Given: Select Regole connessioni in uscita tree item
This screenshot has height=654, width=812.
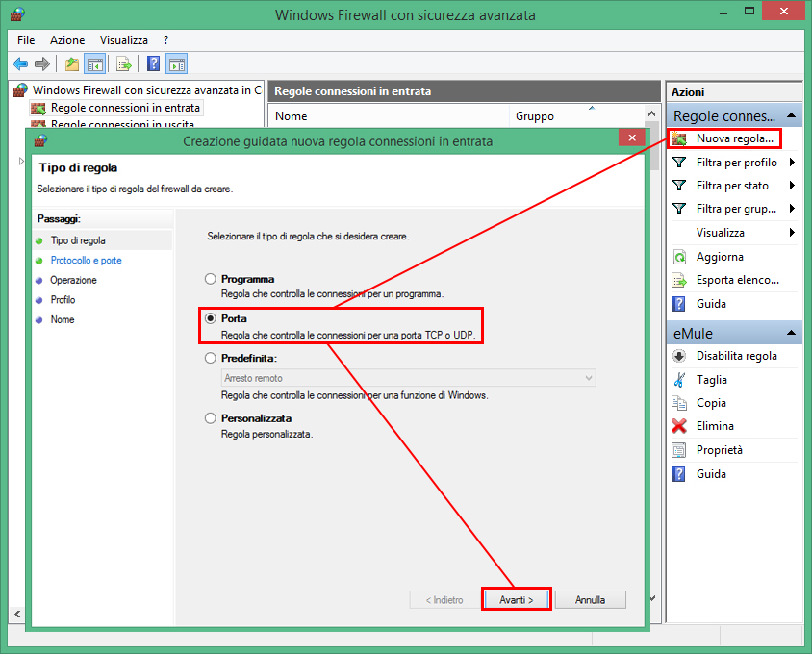Looking at the screenshot, I should (x=122, y=124).
